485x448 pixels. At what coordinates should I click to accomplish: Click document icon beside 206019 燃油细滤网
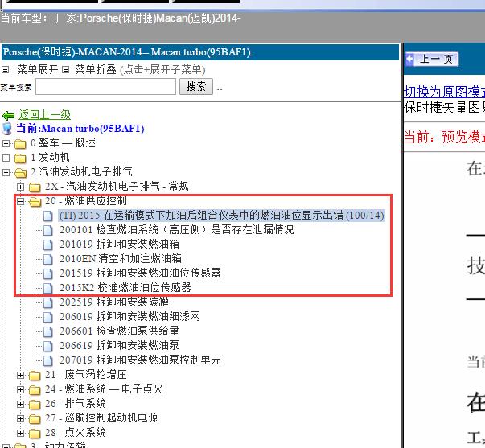click(x=48, y=317)
